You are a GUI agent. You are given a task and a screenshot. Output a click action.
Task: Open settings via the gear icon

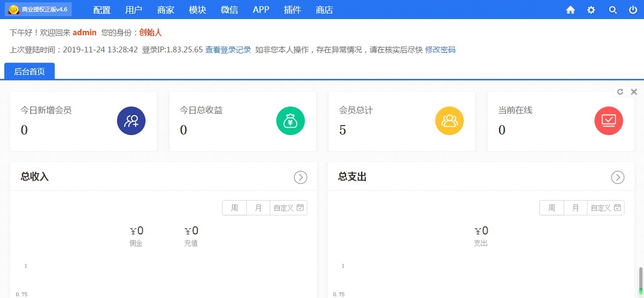pos(591,10)
